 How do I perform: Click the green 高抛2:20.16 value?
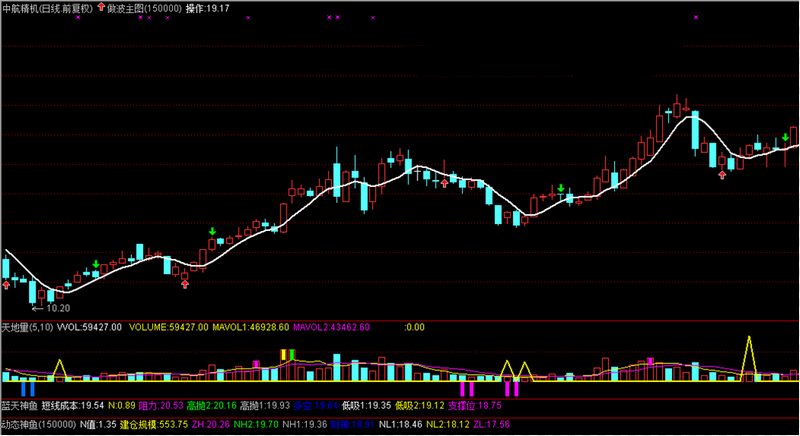click(211, 405)
